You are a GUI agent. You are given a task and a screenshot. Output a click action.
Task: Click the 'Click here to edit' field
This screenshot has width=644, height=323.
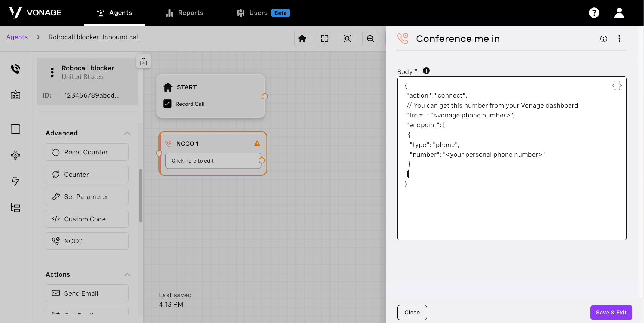tap(213, 161)
